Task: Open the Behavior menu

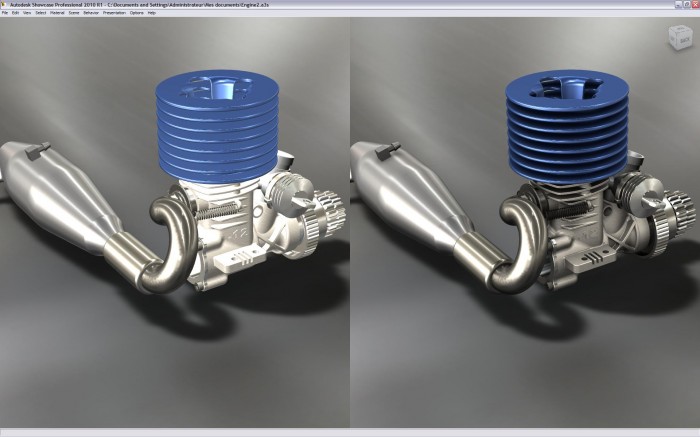Action: (x=91, y=13)
